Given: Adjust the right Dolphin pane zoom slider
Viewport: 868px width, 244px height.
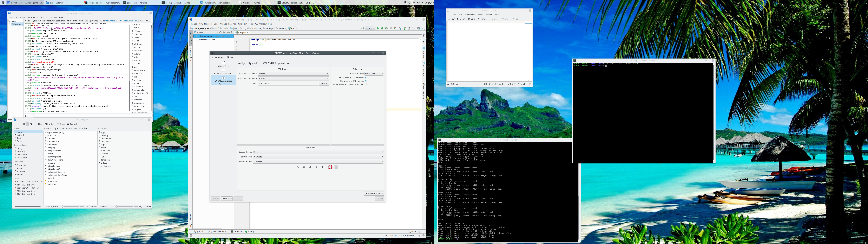Looking at the screenshot, I should pos(124,207).
